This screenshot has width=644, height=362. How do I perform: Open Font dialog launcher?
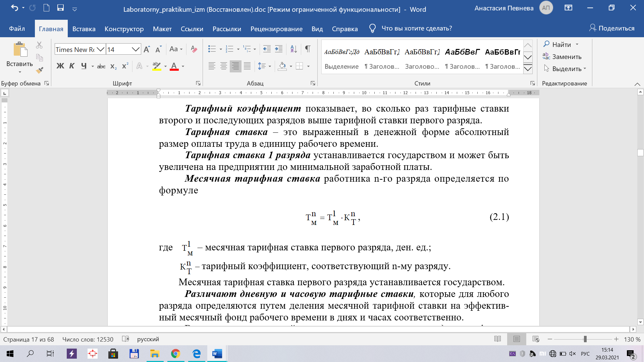point(198,83)
